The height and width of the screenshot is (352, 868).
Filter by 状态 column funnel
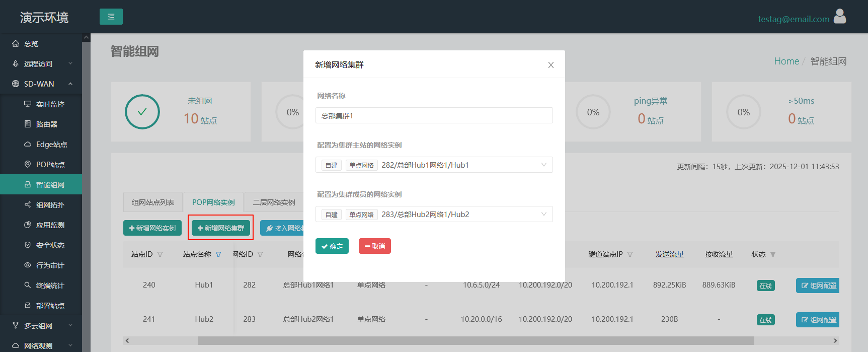point(773,254)
